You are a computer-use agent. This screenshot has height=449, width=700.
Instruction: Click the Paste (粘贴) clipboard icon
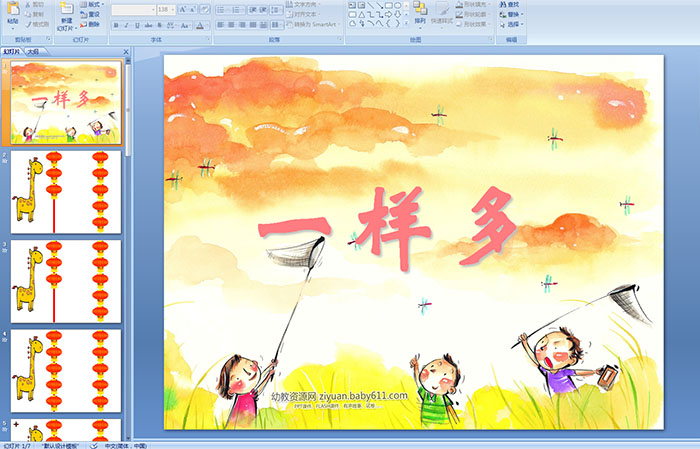click(x=13, y=8)
